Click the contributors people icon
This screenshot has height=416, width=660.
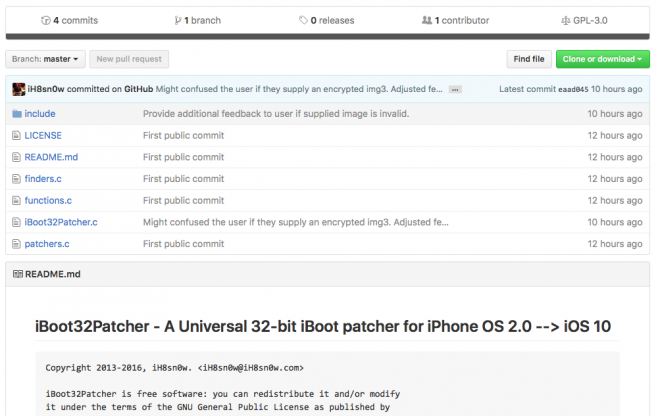tap(427, 20)
